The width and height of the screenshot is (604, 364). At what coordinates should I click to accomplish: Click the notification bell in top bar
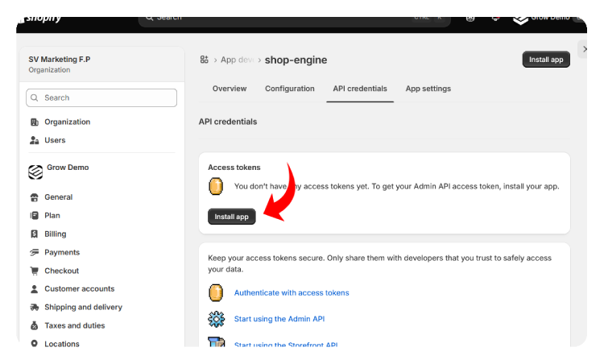(495, 18)
